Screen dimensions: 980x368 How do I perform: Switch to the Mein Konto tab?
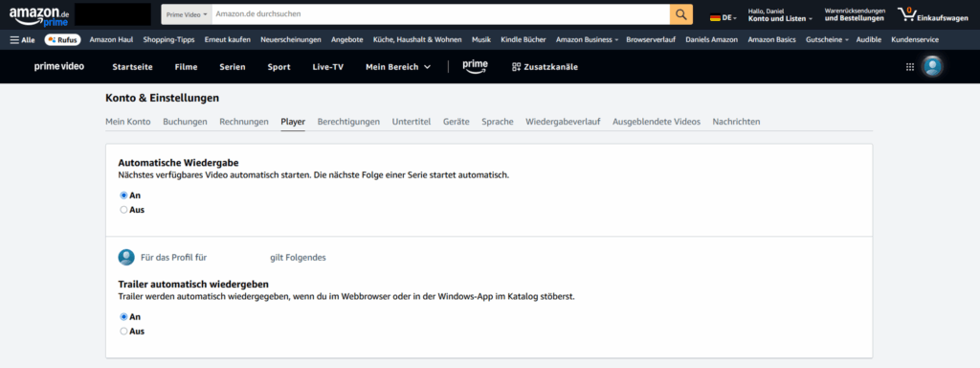(128, 122)
